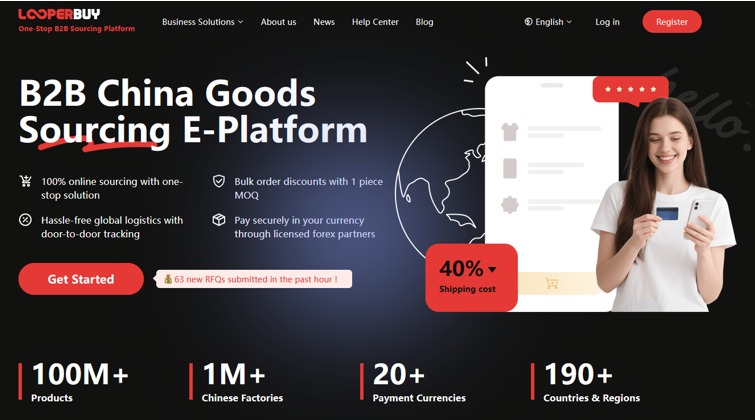Image resolution: width=755 pixels, height=420 pixels.
Task: Click the globe outline illustration
Action: click(x=438, y=185)
